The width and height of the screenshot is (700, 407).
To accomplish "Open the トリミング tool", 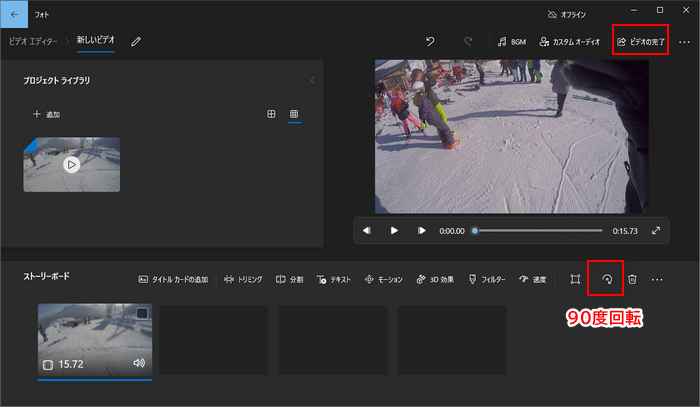I will click(x=243, y=279).
